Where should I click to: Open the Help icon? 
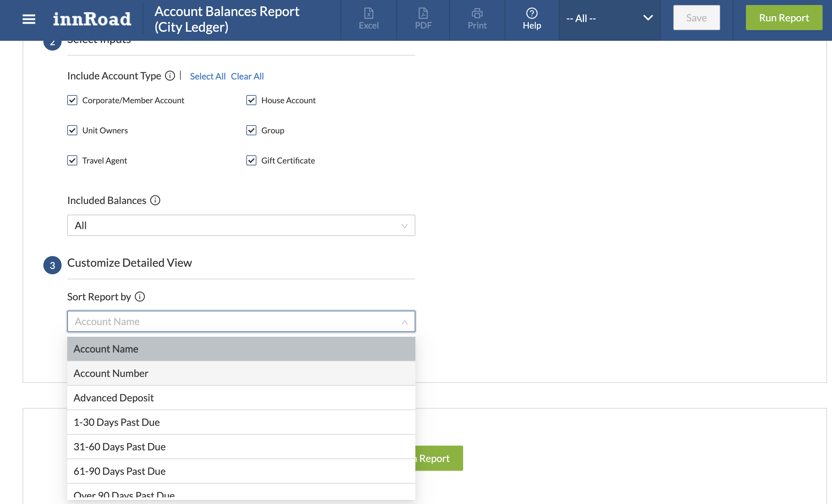tap(532, 19)
